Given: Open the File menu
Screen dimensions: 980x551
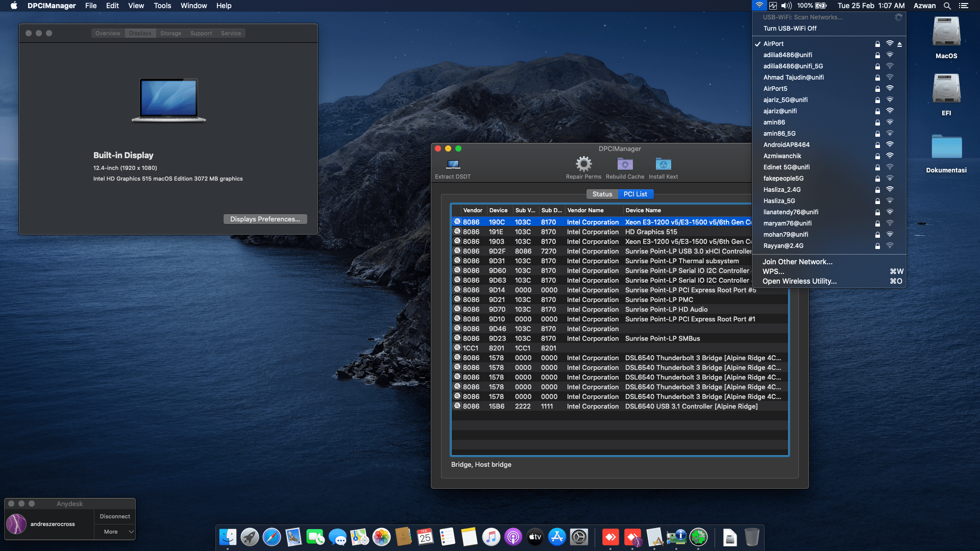Looking at the screenshot, I should 91,6.
